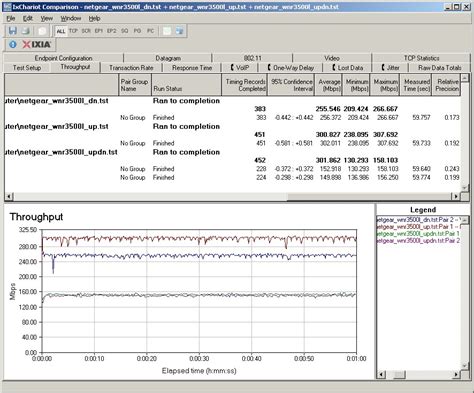Open the File menu
Screen dimensions: 474x393
click(11, 18)
